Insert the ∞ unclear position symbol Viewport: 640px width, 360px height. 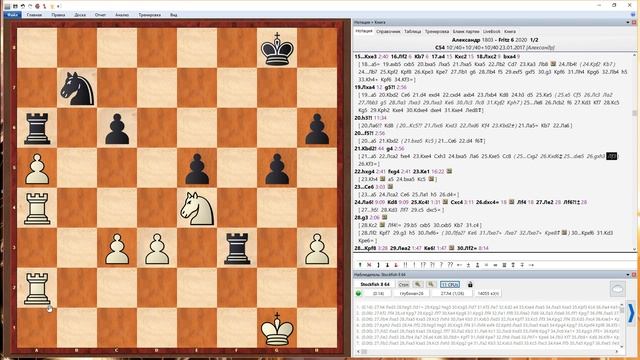pos(496,265)
